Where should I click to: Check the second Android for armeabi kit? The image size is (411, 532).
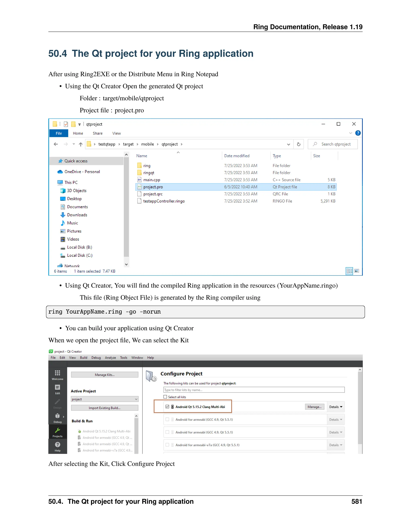click(167, 432)
